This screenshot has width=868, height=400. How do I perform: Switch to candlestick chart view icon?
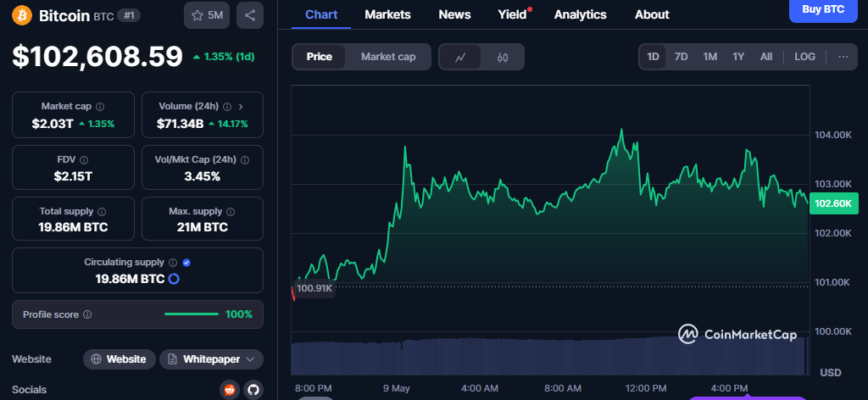click(502, 57)
